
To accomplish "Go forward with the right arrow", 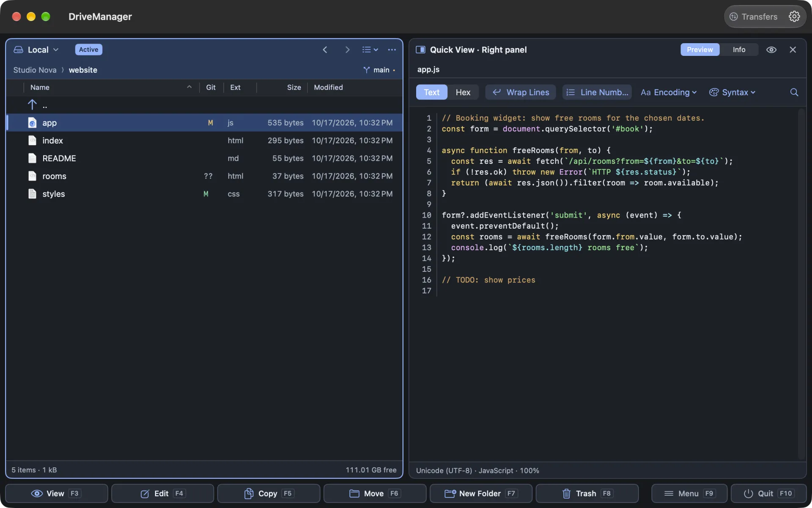I will click(347, 50).
